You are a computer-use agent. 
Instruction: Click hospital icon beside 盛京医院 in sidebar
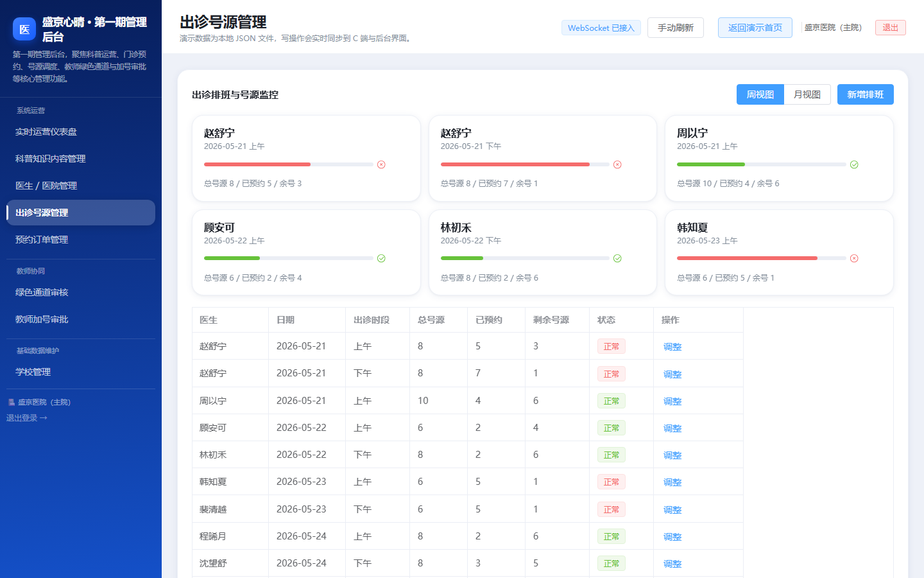point(11,402)
